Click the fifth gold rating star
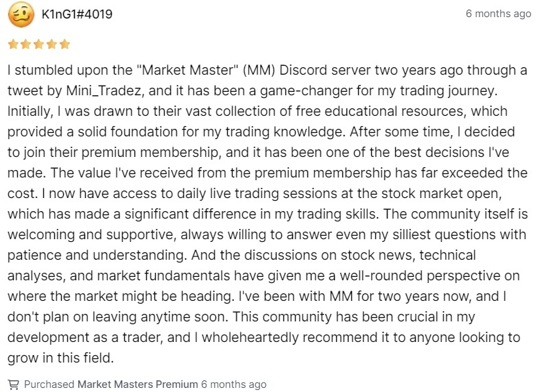This screenshot has height=392, width=542. (x=64, y=45)
